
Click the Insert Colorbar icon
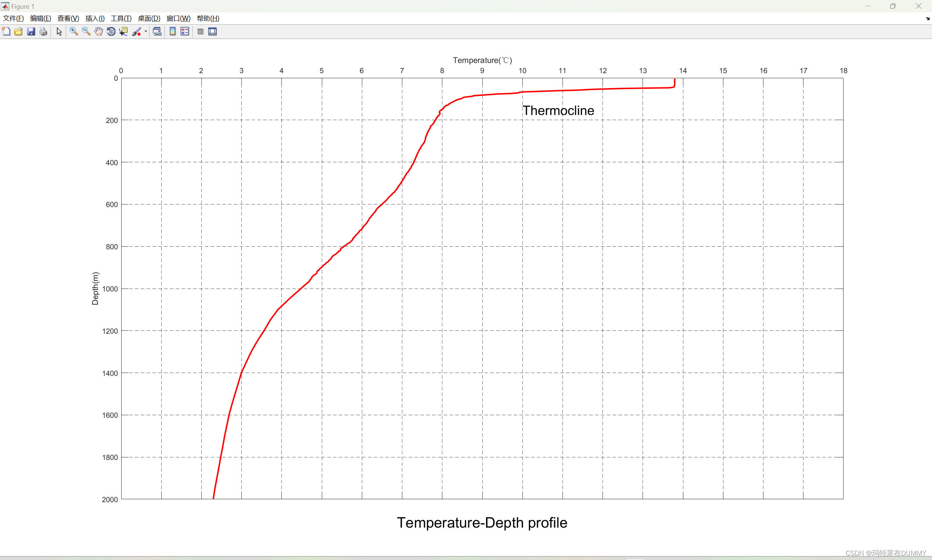point(173,32)
